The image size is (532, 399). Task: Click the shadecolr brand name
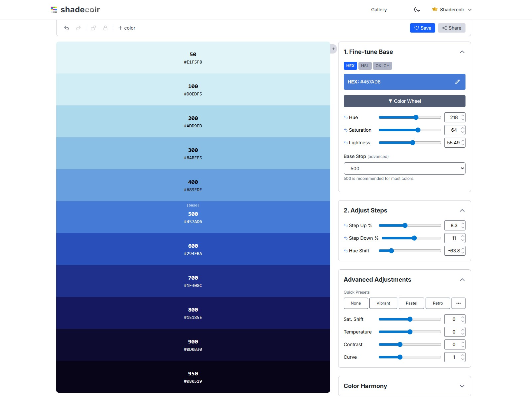click(80, 10)
